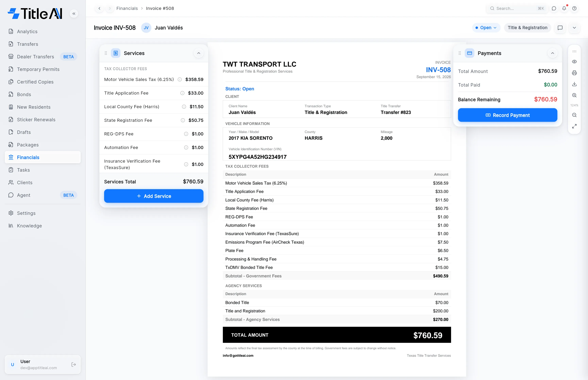Click the info icon for Automation Fee
Image resolution: width=588 pixels, height=380 pixels.
coord(186,147)
